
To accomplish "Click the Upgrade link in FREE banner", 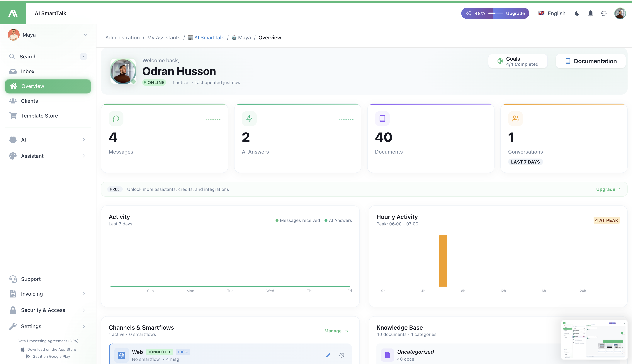I will pos(608,189).
